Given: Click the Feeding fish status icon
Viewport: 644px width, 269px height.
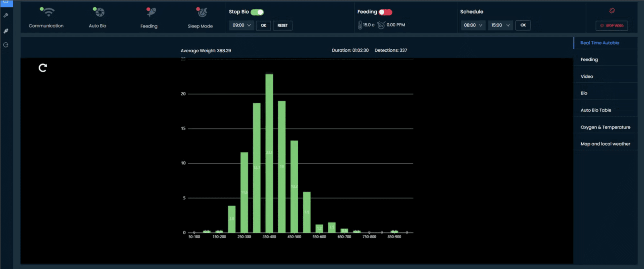Looking at the screenshot, I should [x=151, y=12].
